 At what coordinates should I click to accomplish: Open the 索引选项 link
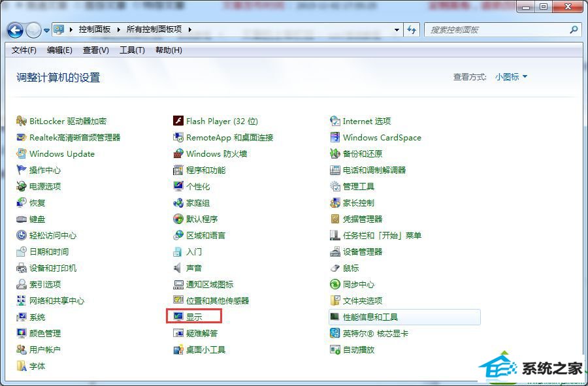(x=45, y=285)
